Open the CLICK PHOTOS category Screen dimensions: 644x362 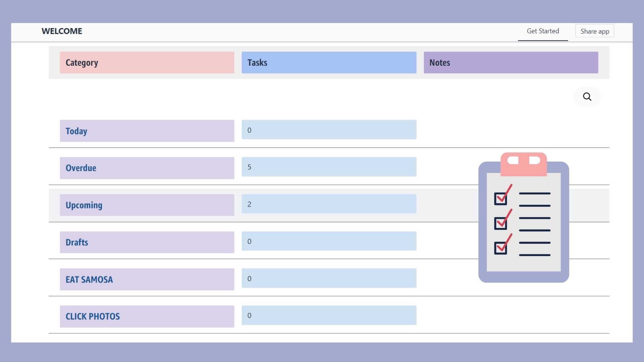[x=147, y=316]
